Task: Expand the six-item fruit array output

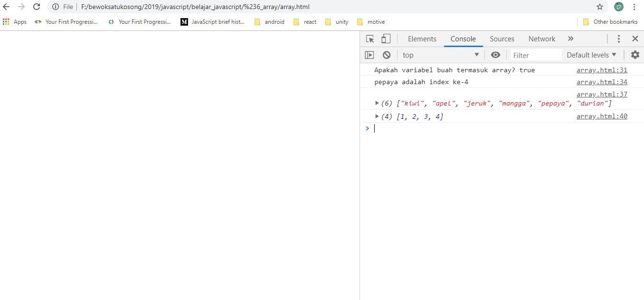Action: pyautogui.click(x=377, y=103)
